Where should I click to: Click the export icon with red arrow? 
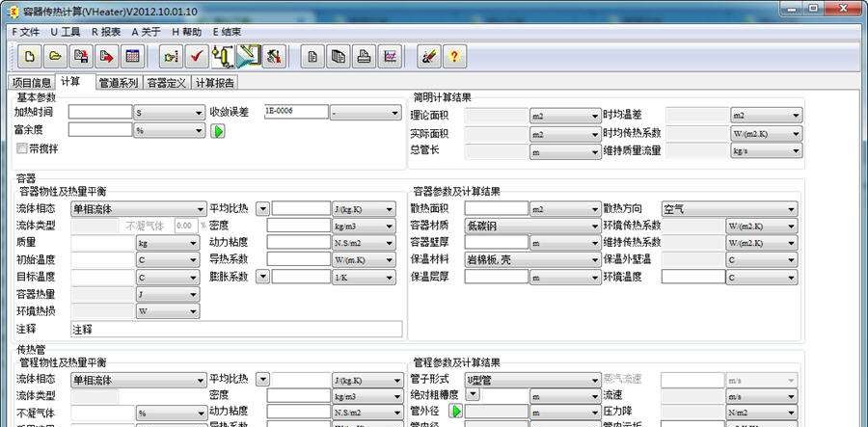106,57
